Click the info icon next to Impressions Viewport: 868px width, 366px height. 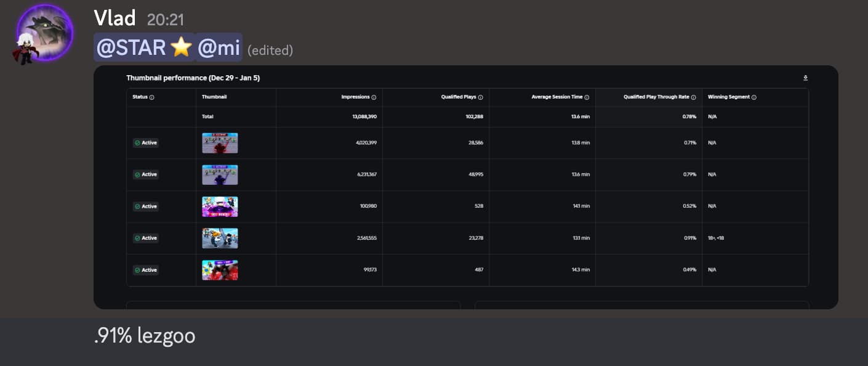click(374, 97)
